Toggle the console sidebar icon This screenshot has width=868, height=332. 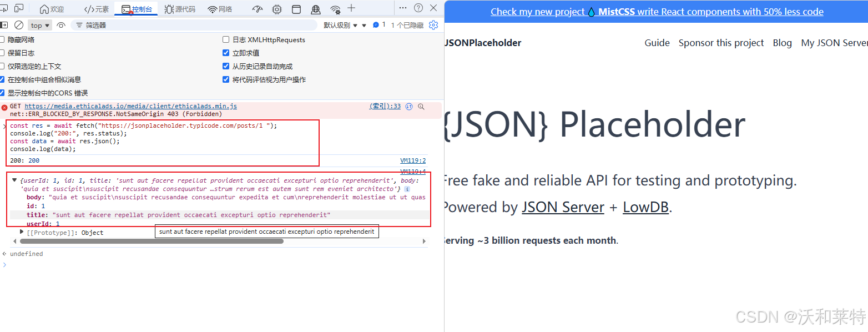click(x=4, y=25)
